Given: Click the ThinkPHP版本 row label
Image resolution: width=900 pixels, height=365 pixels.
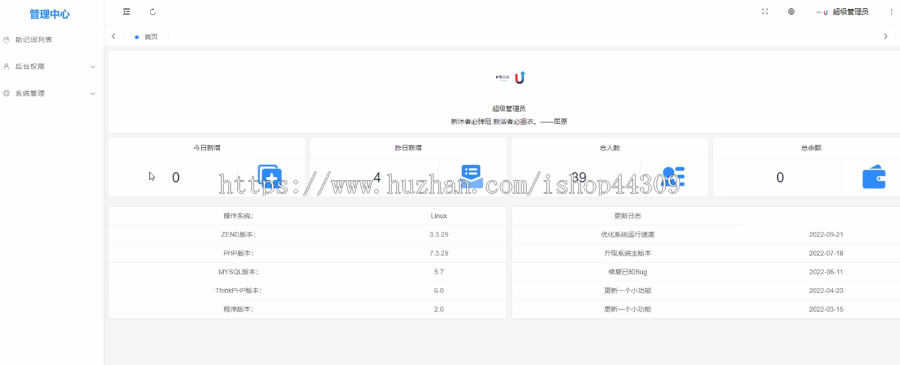Looking at the screenshot, I should tap(238, 290).
